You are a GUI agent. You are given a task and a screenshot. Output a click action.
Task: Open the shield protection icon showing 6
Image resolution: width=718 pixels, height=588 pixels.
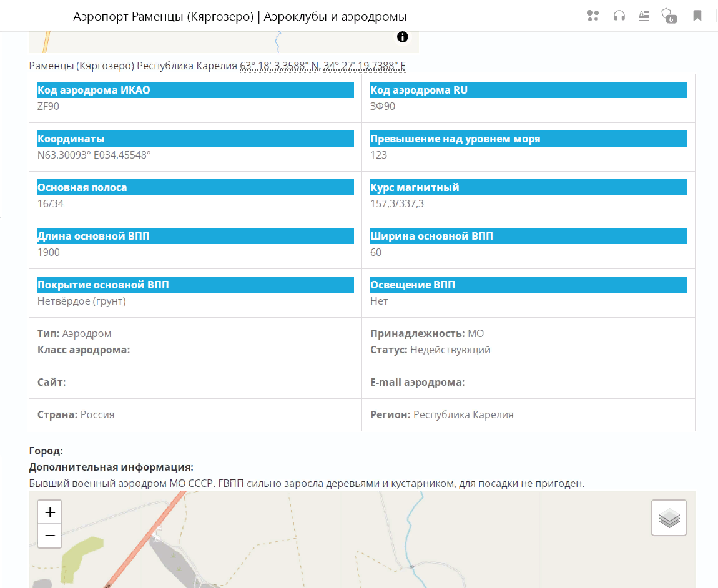[x=668, y=16]
